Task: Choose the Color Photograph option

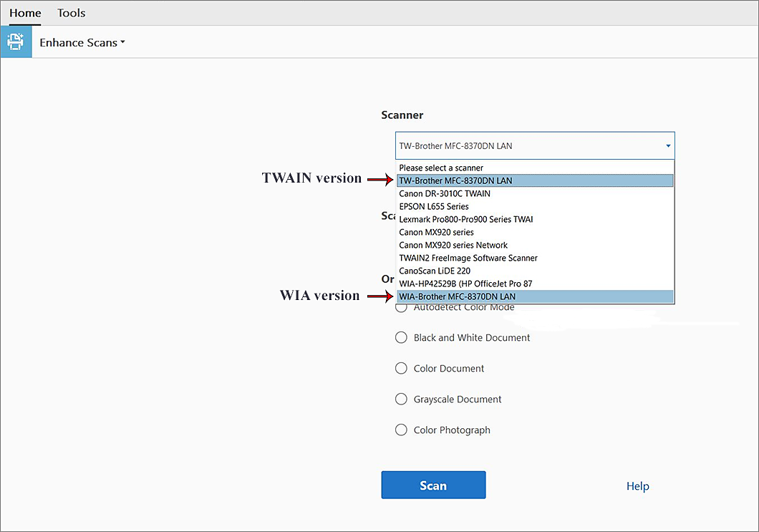Action: [x=401, y=430]
